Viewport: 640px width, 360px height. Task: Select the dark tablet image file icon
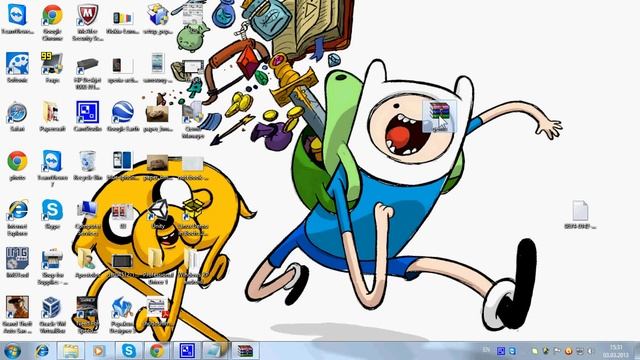tap(122, 260)
